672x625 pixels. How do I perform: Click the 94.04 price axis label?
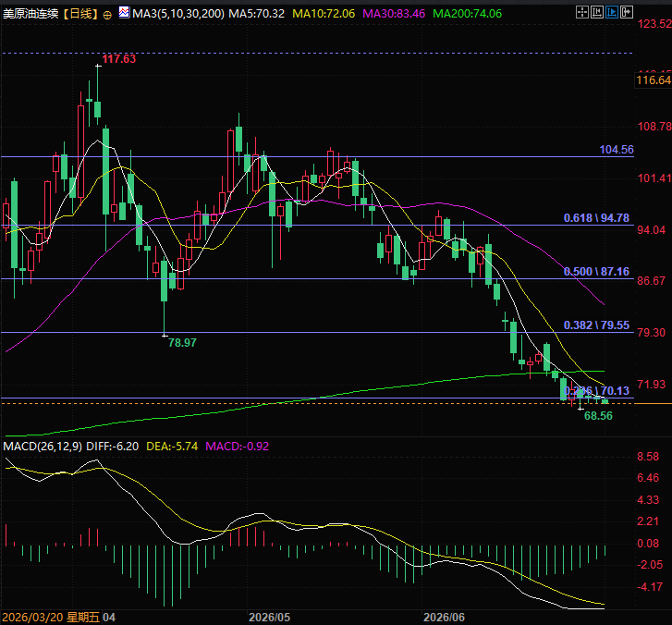pos(651,230)
